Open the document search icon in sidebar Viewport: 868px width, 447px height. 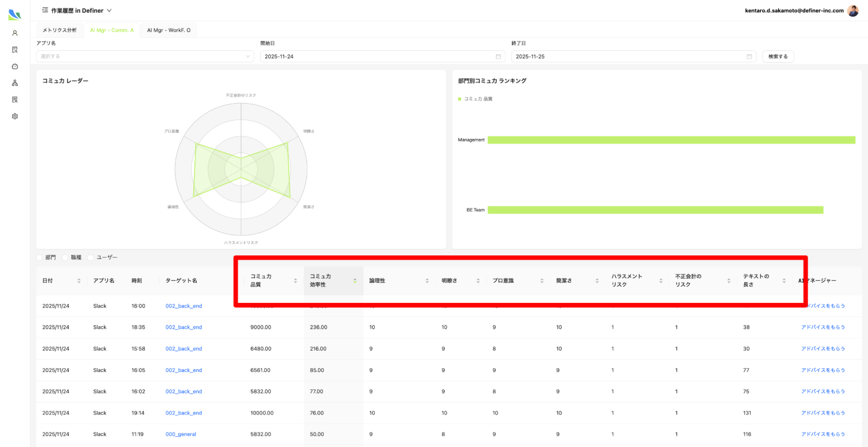pos(15,50)
